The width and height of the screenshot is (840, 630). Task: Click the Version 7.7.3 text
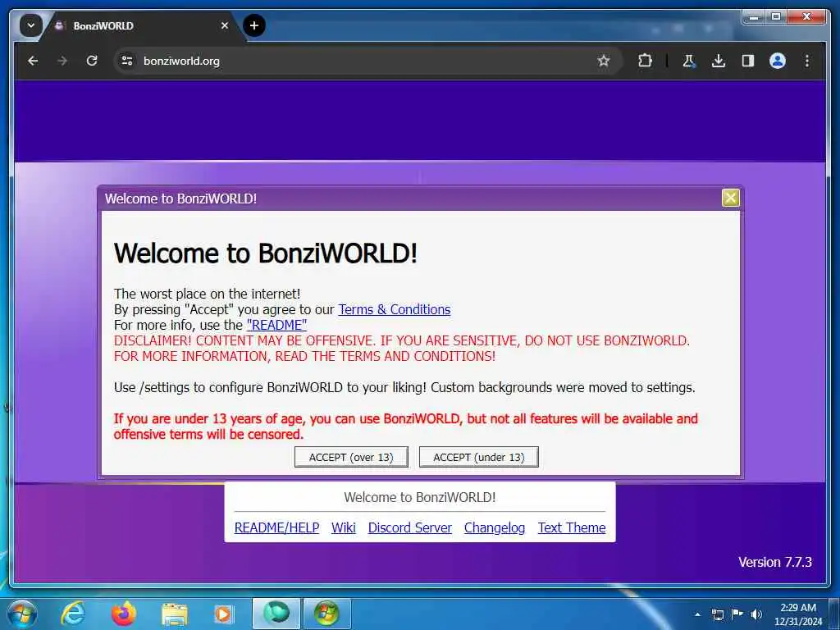pos(774,562)
